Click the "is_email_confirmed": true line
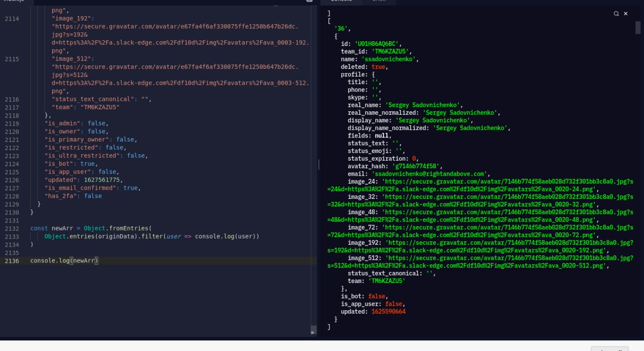 [x=93, y=188]
